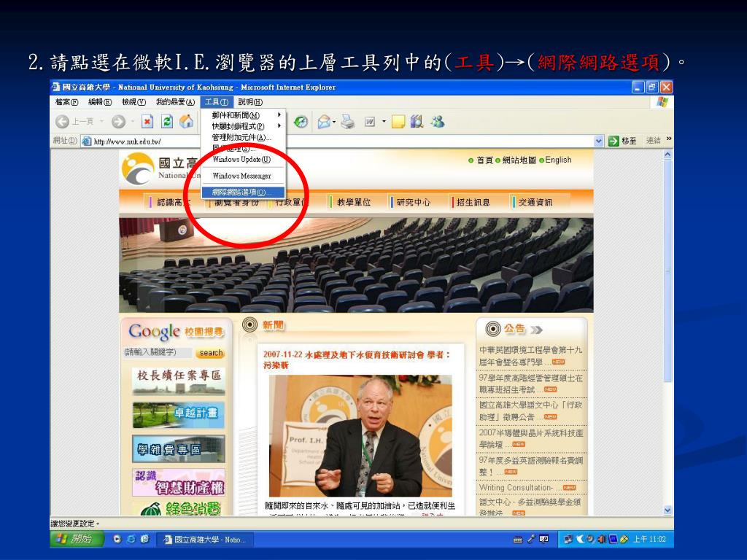Click the 校長續任案專區 banner
Viewport: 747px width, 560px height.
179,381
